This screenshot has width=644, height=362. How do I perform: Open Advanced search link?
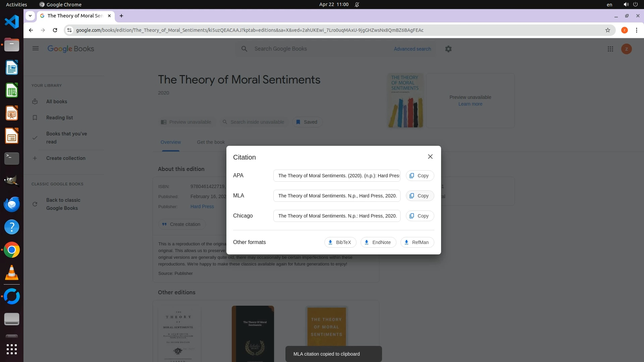click(412, 49)
